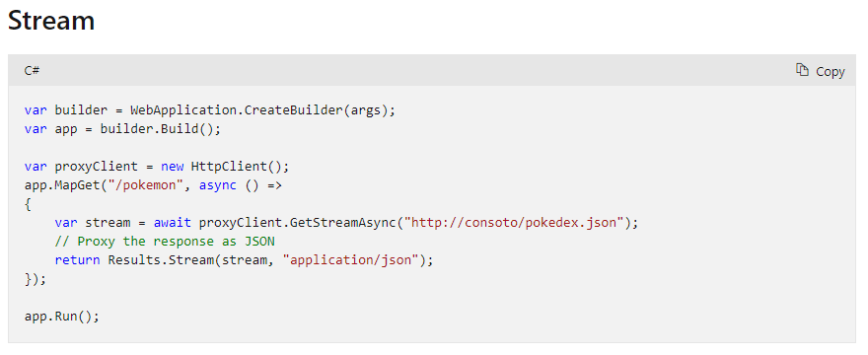Click the Proxy the response comment
The width and height of the screenshot is (868, 355).
[x=165, y=242]
